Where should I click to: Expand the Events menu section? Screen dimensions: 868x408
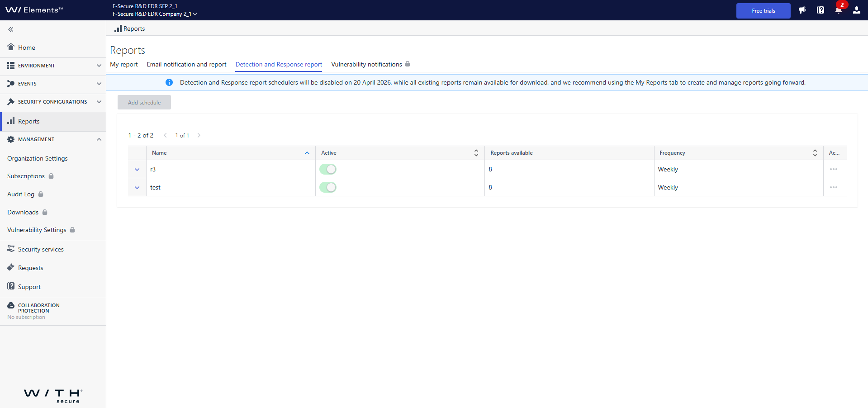coord(53,84)
